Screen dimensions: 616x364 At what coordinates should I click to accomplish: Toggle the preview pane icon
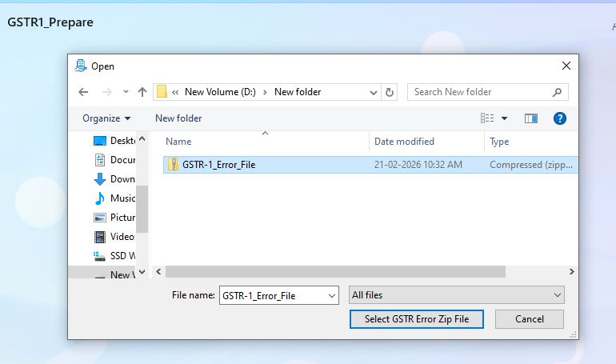[x=531, y=118]
